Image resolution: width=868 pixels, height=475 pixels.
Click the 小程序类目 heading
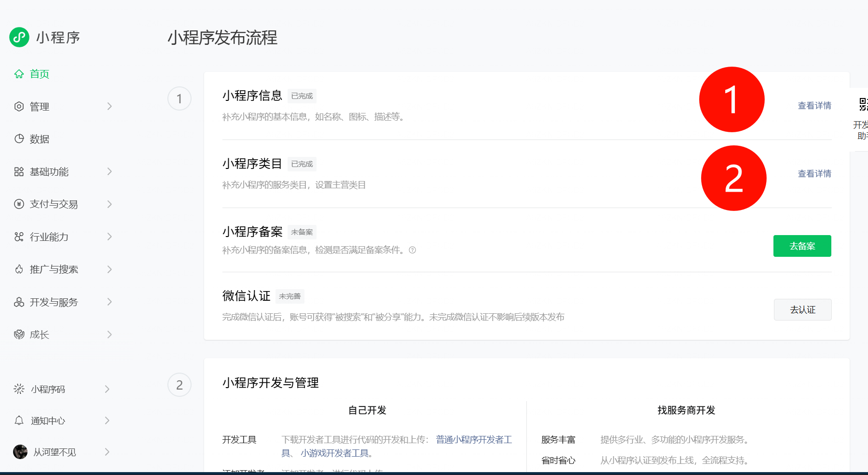[252, 164]
